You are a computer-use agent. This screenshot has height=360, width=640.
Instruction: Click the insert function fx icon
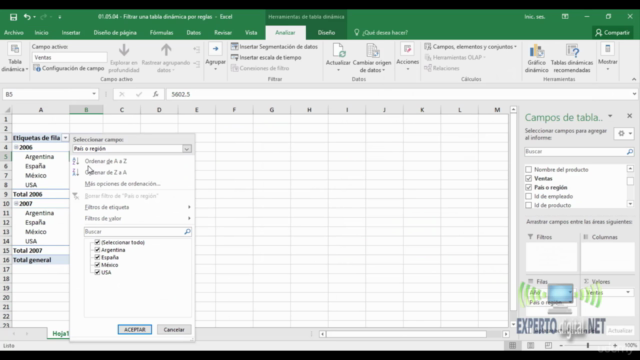coord(156,94)
